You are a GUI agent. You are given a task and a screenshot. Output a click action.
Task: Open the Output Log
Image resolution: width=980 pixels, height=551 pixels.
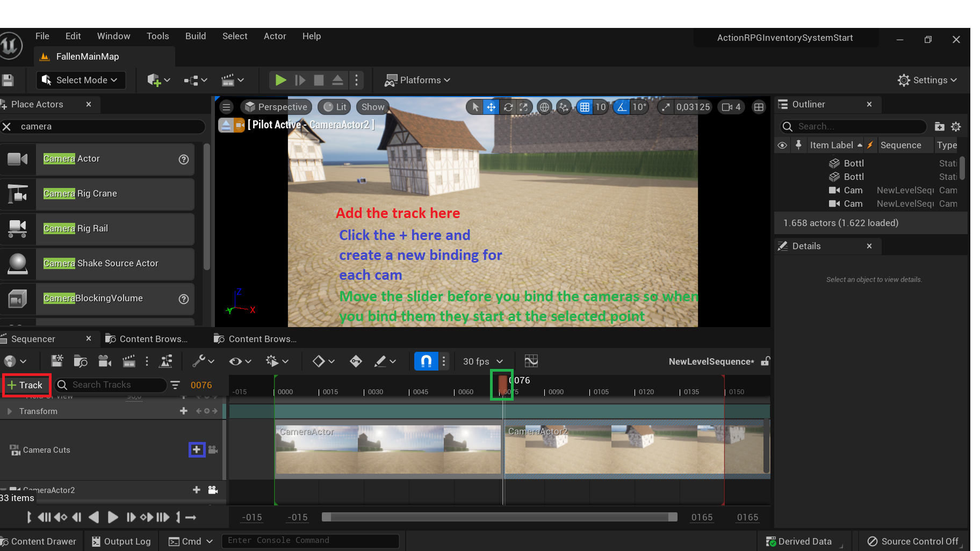[x=121, y=541]
